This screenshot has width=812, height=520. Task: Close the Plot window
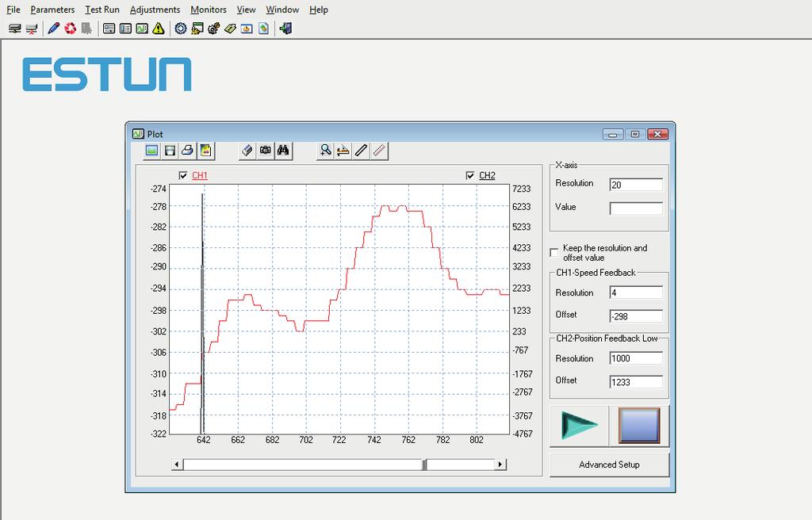tap(657, 134)
